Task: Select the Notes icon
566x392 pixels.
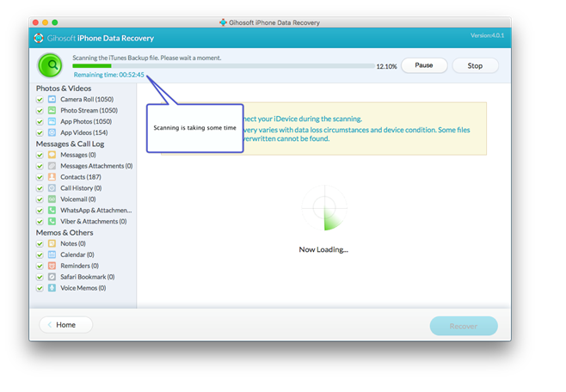Action: point(52,243)
